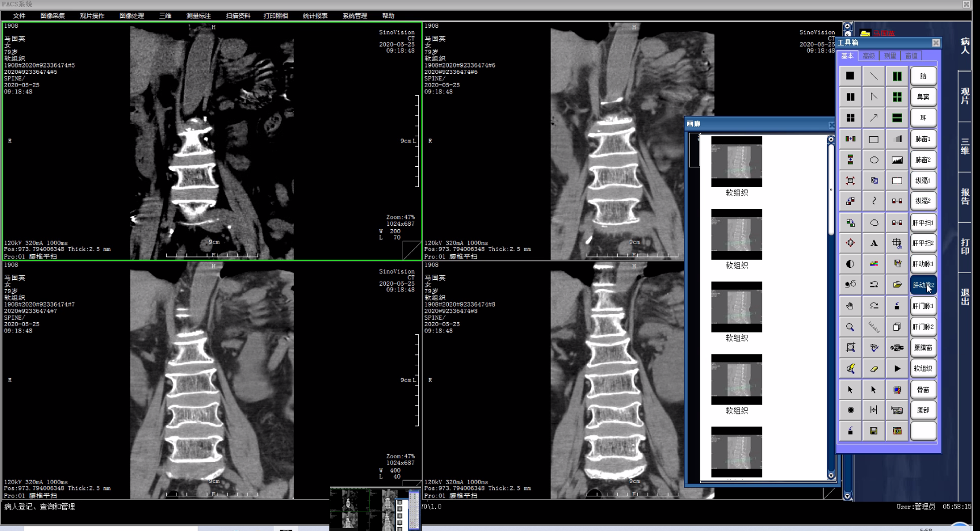Image resolution: width=980 pixels, height=531 pixels.
Task: Pick the angle measurement tool
Action: (x=874, y=97)
